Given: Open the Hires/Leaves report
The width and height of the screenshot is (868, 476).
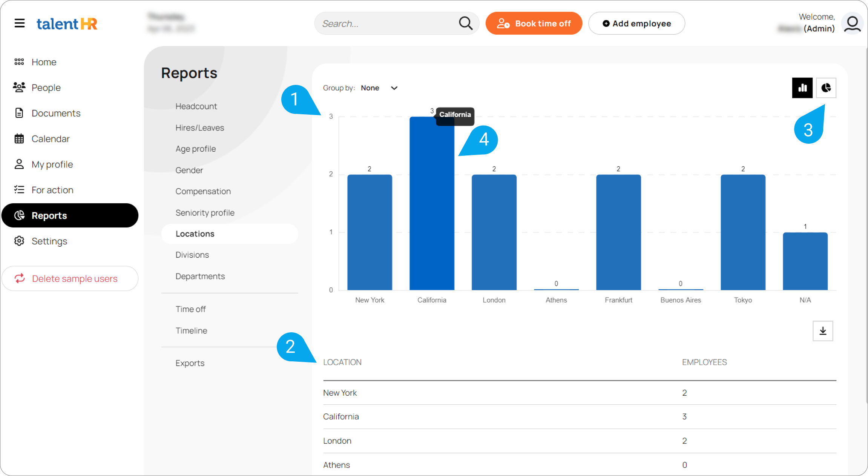Looking at the screenshot, I should 200,128.
